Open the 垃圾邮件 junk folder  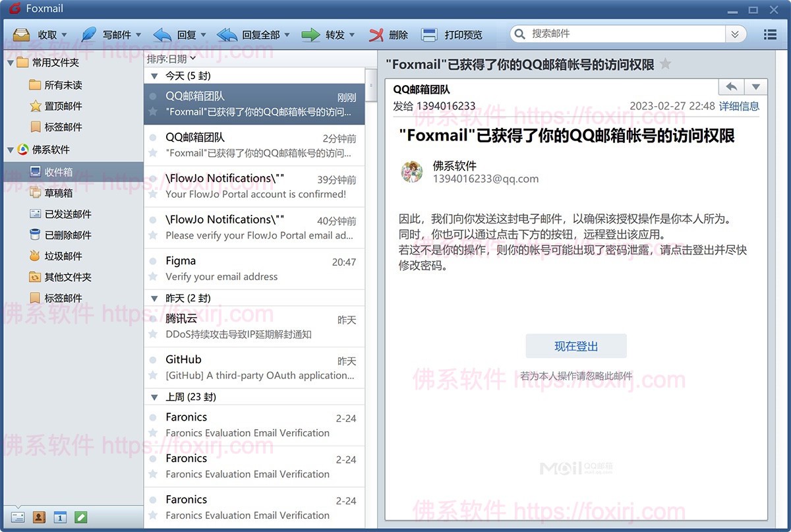[x=63, y=256]
